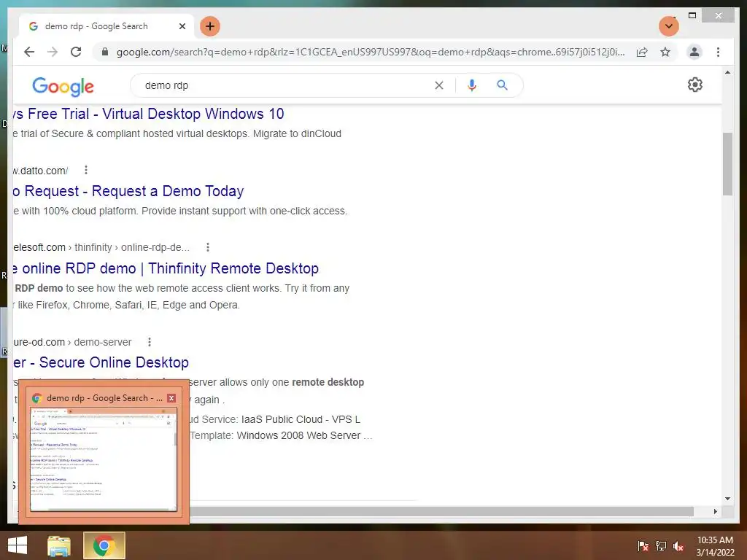
Task: Click the Chrome taskbar icon
Action: pyautogui.click(x=104, y=545)
